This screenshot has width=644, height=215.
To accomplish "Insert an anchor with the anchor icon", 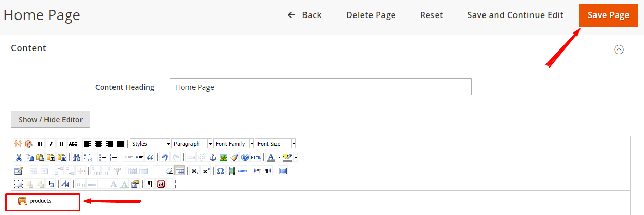I will 212,157.
